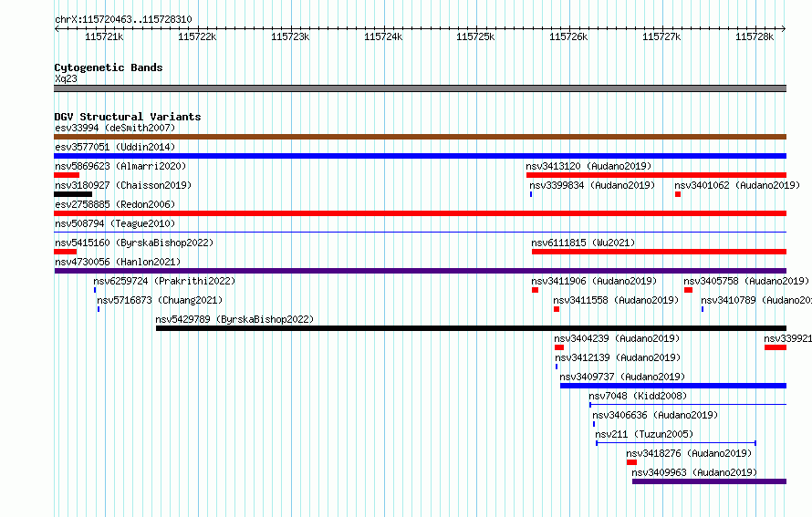
Task: Select nsv3399834 (Audano2019) label
Action: pyautogui.click(x=592, y=185)
